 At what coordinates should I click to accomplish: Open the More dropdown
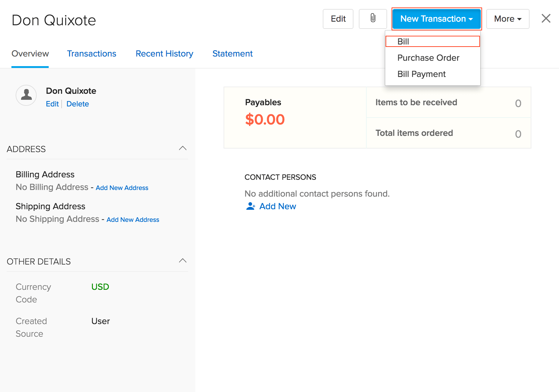pyautogui.click(x=507, y=19)
